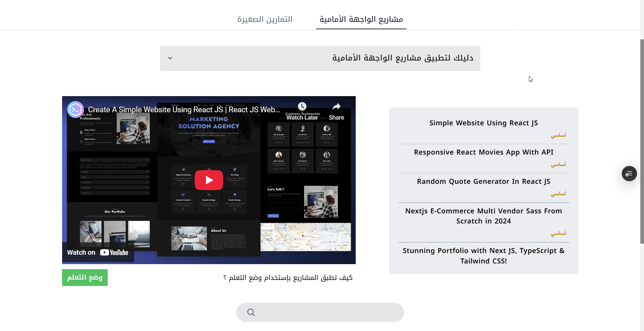The height and width of the screenshot is (331, 644).
Task: Click the video title text link
Action: [184, 110]
